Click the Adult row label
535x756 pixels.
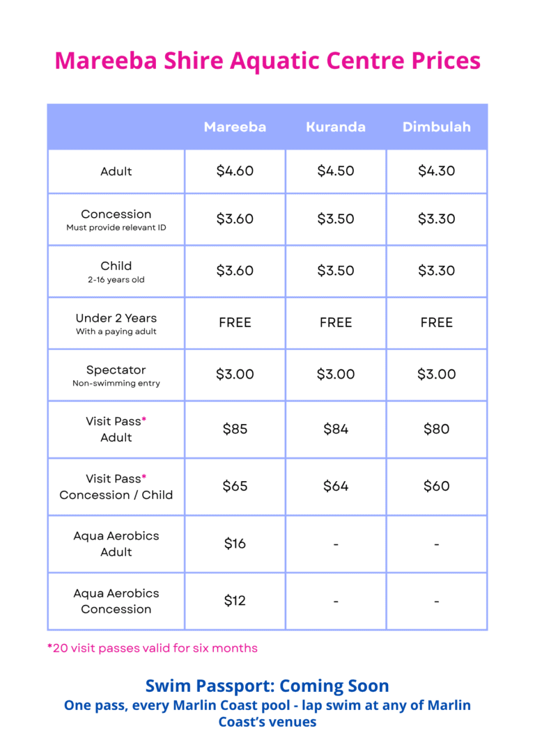pos(116,171)
